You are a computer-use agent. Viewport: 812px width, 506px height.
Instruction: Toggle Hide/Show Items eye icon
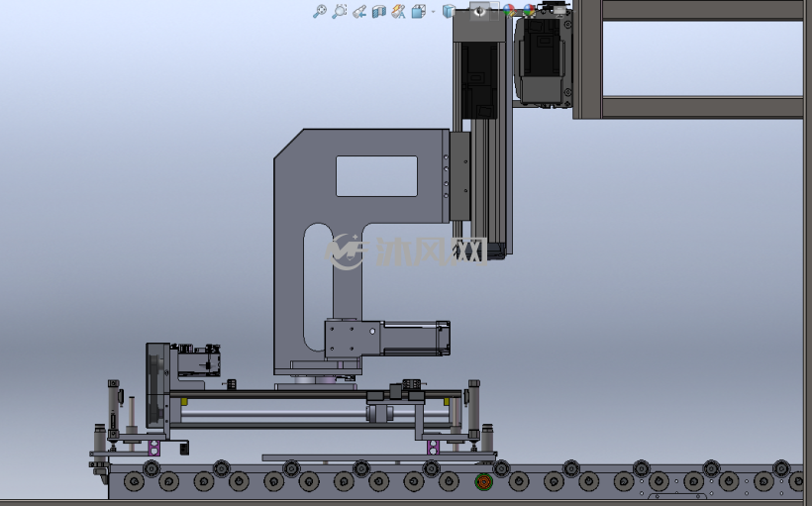coord(479,10)
